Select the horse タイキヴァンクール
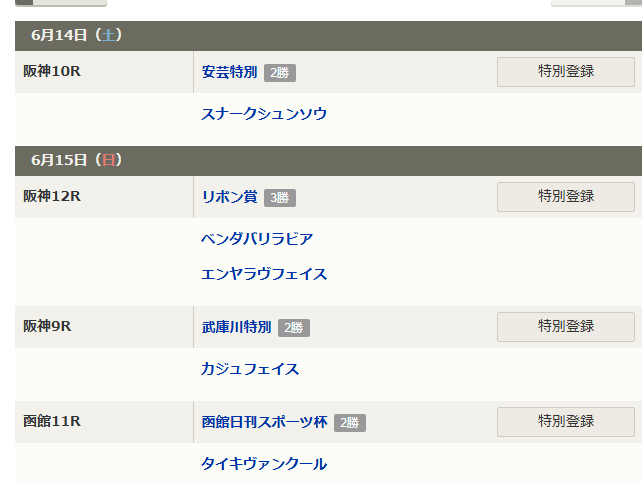 pos(264,464)
